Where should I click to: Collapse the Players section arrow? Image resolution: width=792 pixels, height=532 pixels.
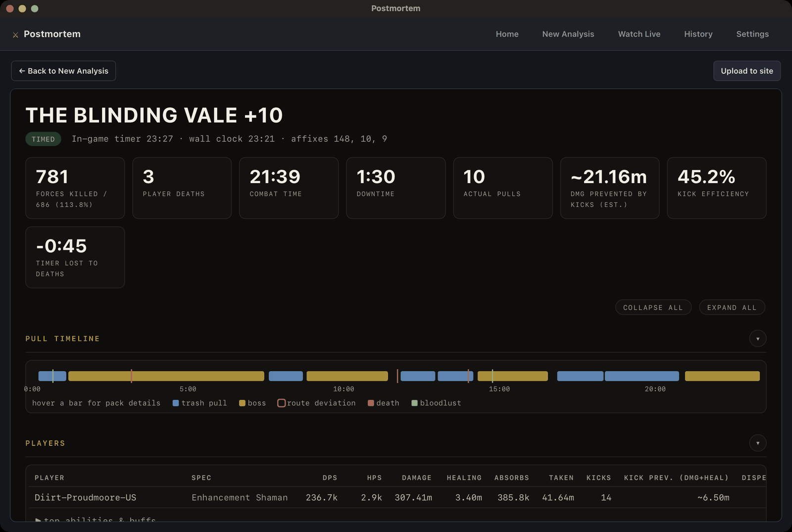click(757, 443)
